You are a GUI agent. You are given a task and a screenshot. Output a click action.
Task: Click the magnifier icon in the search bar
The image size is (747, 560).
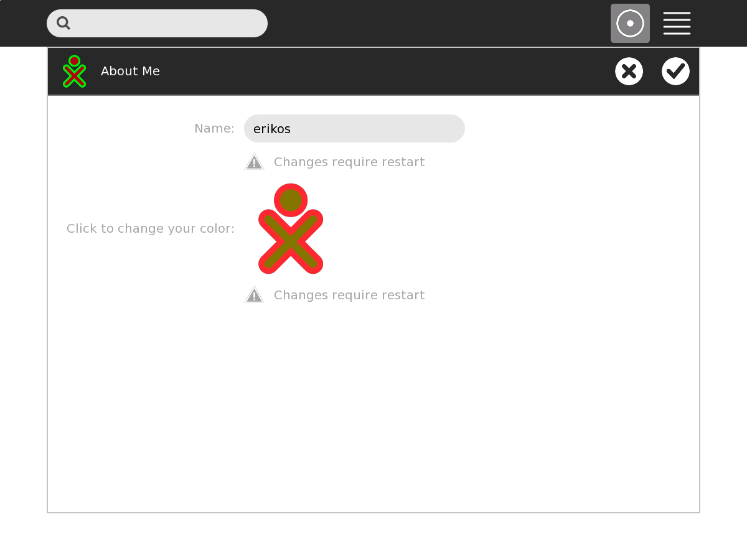pos(63,24)
